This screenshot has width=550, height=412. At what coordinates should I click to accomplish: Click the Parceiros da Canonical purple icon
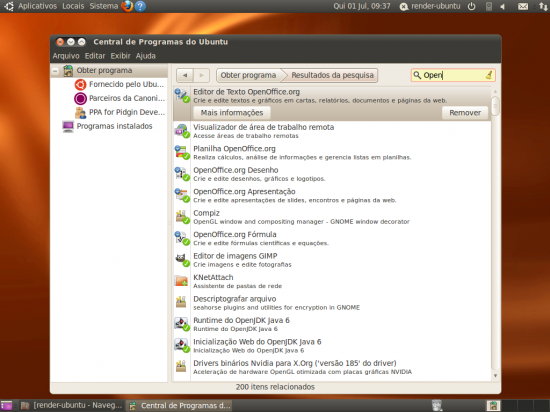click(80, 99)
